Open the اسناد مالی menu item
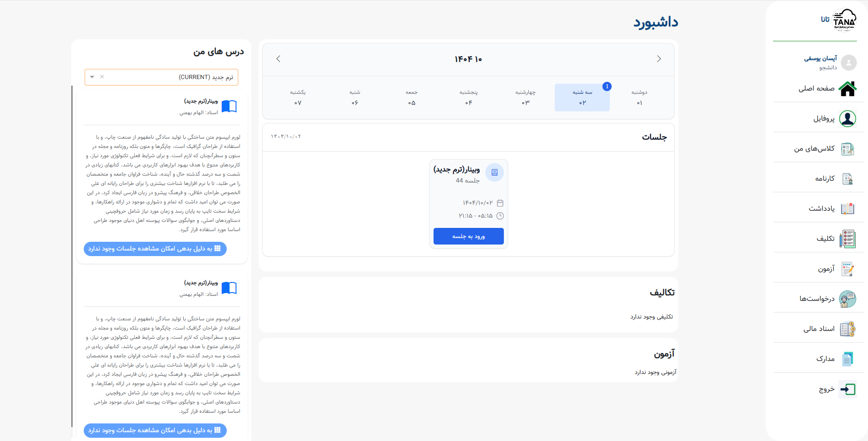Image resolution: width=868 pixels, height=441 pixels. (819, 329)
